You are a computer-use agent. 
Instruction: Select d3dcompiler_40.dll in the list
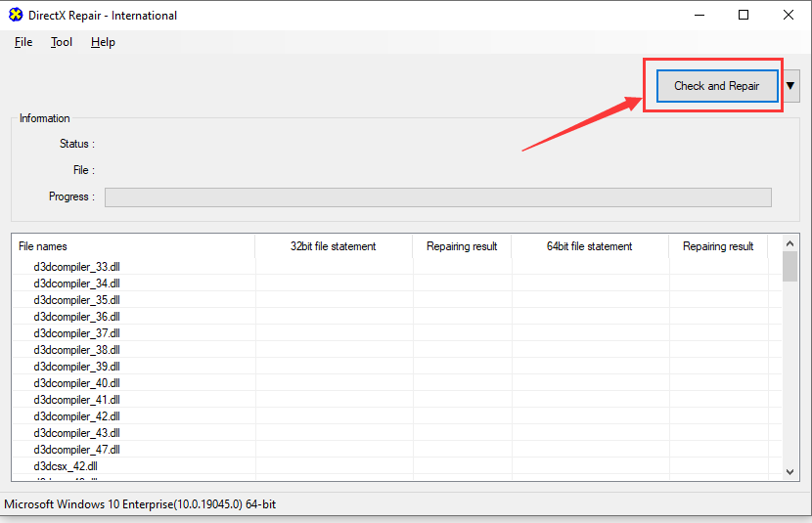pyautogui.click(x=76, y=383)
